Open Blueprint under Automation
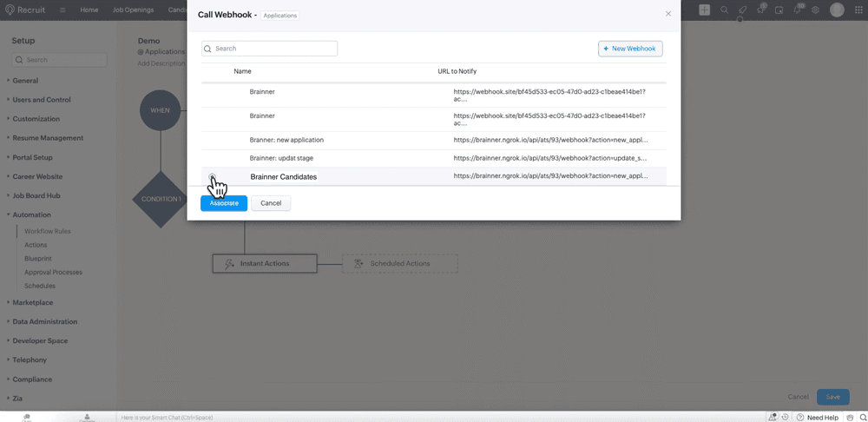 point(38,258)
